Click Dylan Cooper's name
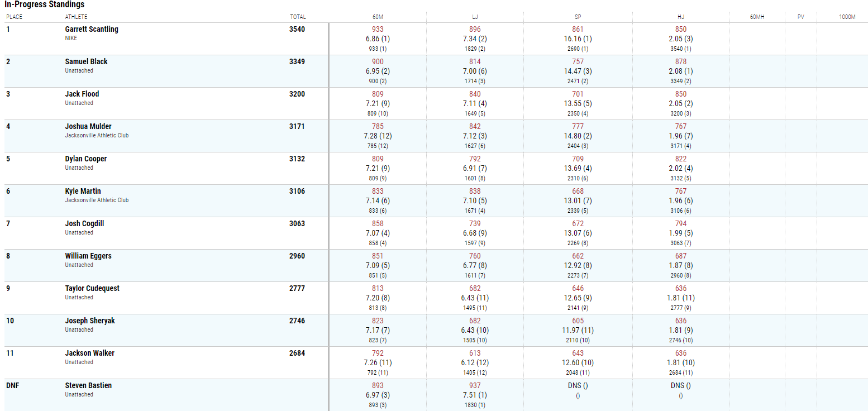This screenshot has height=411, width=868. coord(86,159)
